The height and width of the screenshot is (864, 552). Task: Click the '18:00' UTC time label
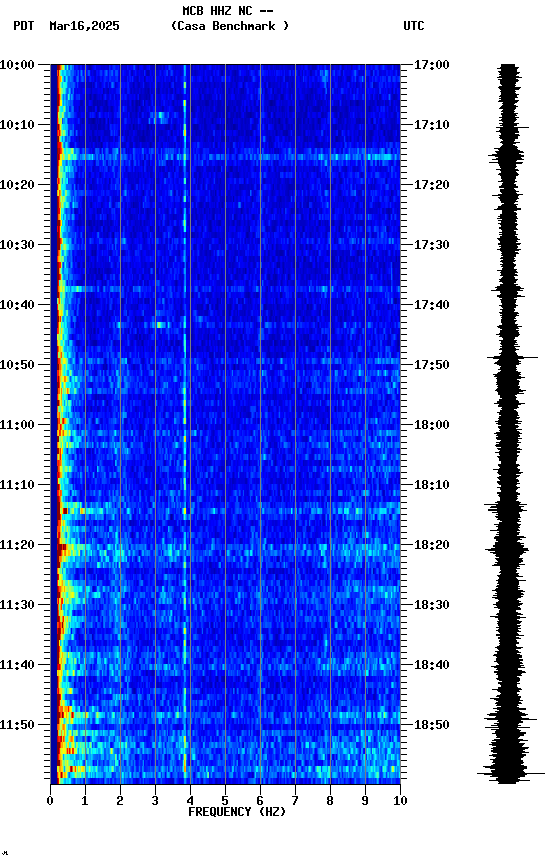(x=432, y=425)
